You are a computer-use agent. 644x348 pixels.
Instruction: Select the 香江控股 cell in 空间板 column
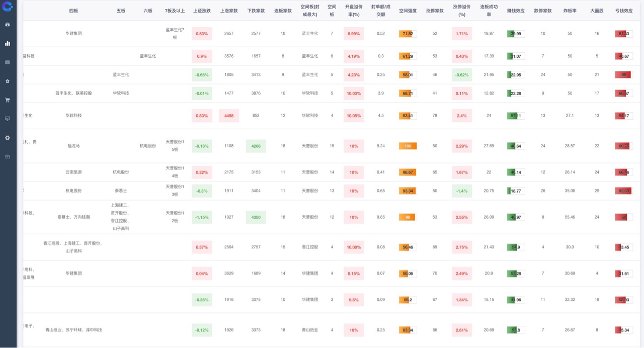pos(310,247)
